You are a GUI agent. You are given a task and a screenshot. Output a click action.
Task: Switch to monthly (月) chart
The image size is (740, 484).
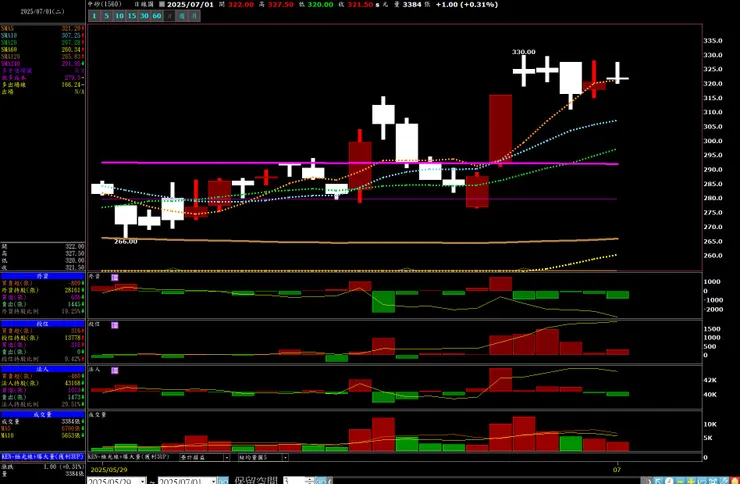[194, 16]
